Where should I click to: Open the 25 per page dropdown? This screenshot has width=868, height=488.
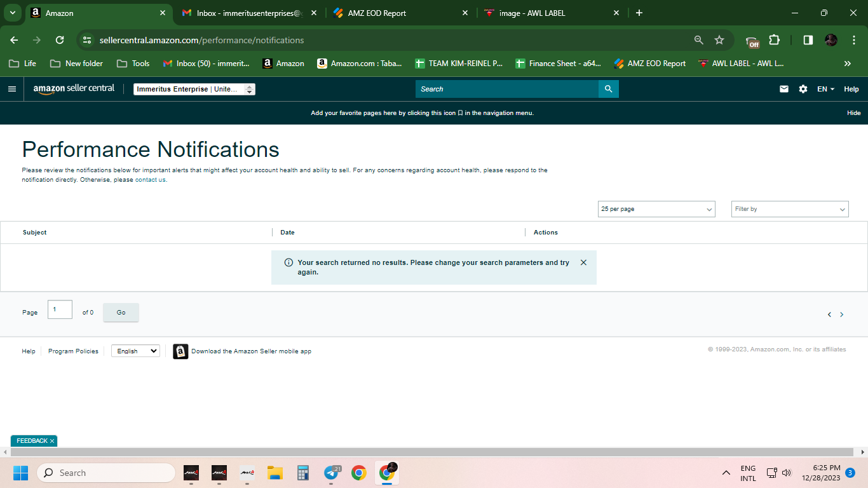(x=656, y=209)
